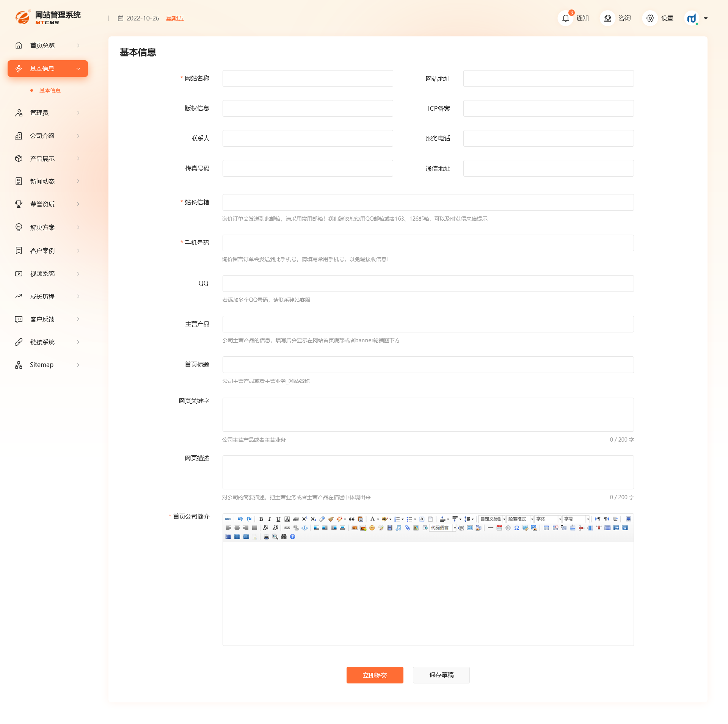This screenshot has width=728, height=724.
Task: Toggle bold formatting in editor
Action: point(261,519)
